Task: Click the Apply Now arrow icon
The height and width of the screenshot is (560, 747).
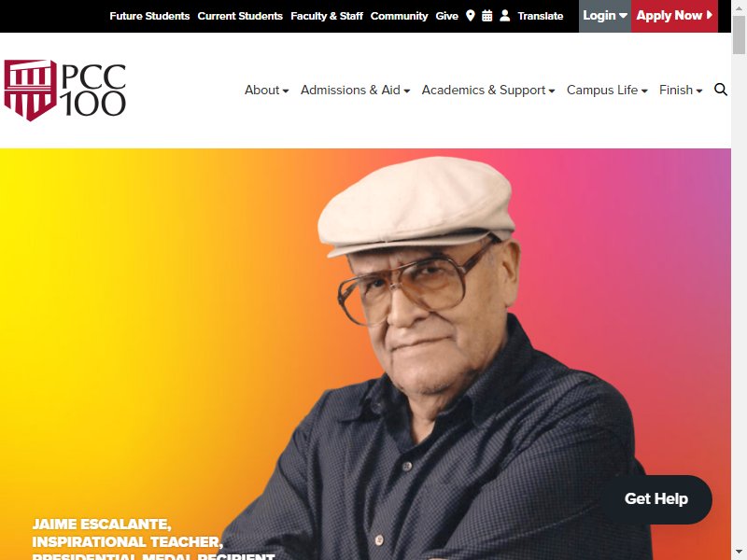Action: (710, 15)
